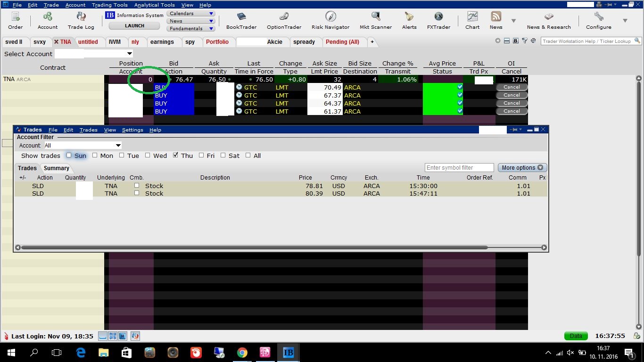This screenshot has height=362, width=644.
Task: Click the Enter symbol filter field
Action: [x=460, y=168]
